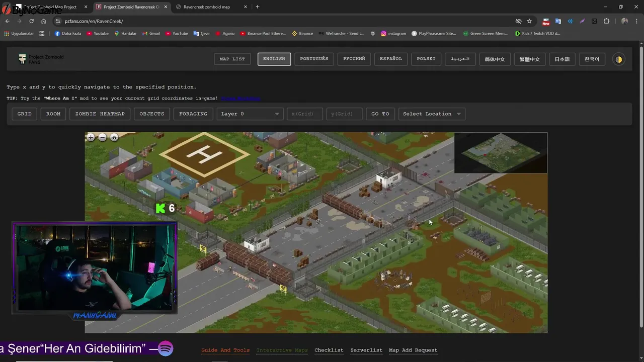Go back using browser back arrow

coord(8,21)
